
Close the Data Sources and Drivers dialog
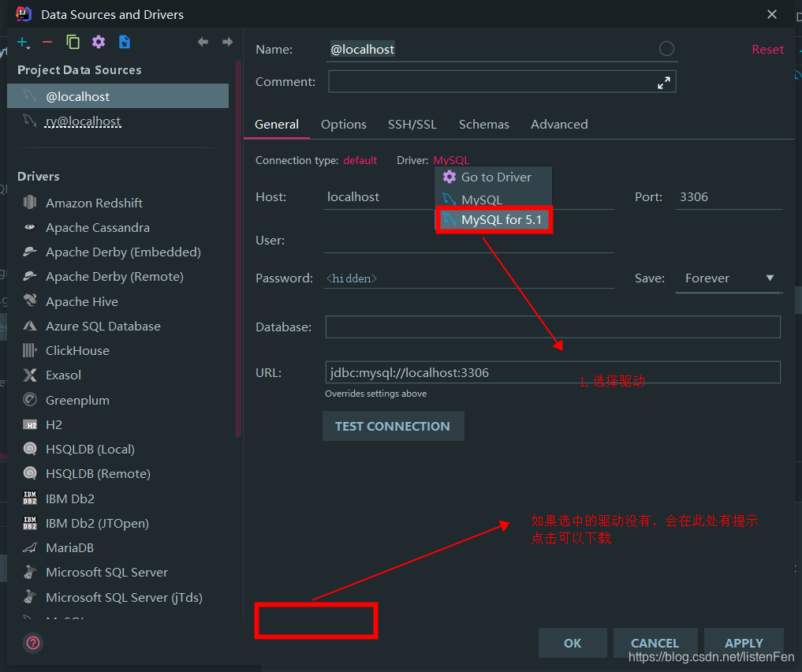(771, 14)
